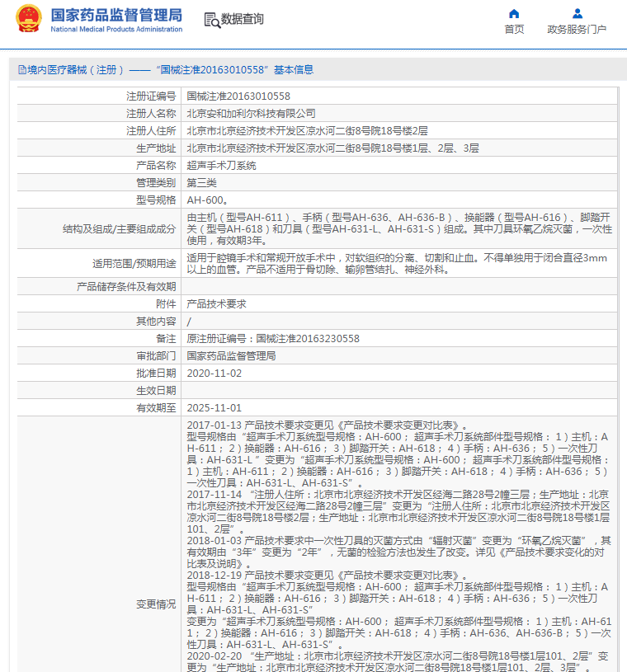This screenshot has width=627, height=672.
Task: Open 政务服务门户 link
Action: pyautogui.click(x=577, y=29)
